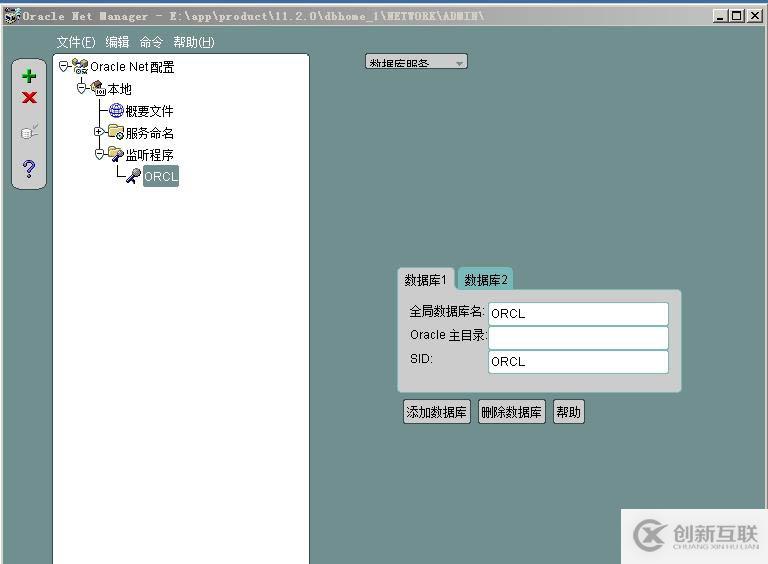Collapse the 本地 tree node
Image resolution: width=768 pixels, height=564 pixels.
pyautogui.click(x=81, y=88)
